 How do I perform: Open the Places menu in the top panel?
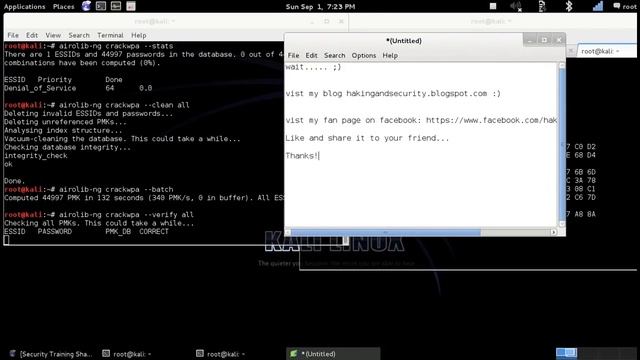64,7
